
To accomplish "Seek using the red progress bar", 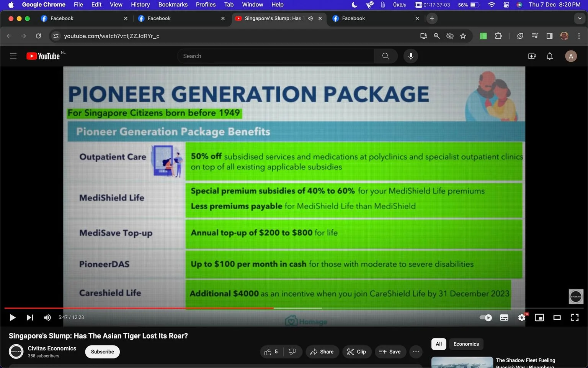I will 139,308.
